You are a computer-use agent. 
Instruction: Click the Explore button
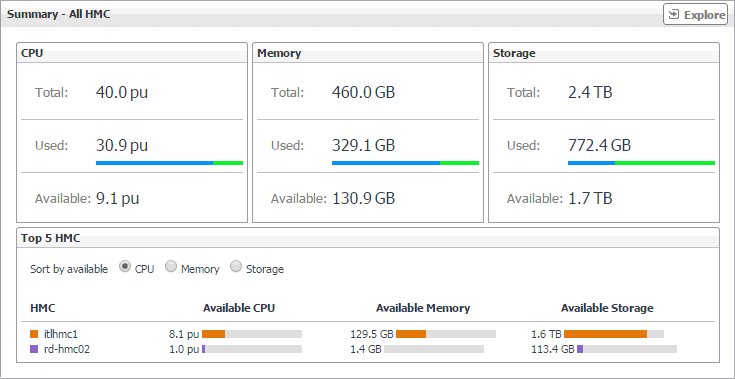[695, 15]
